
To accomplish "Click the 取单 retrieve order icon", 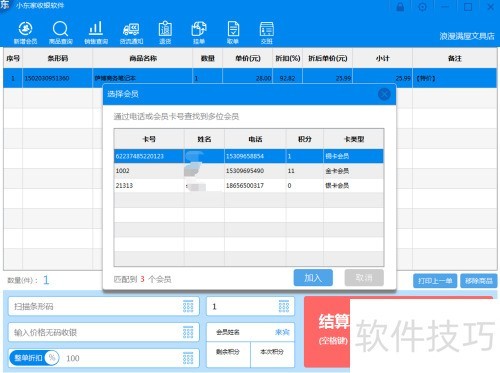I will pos(233,33).
